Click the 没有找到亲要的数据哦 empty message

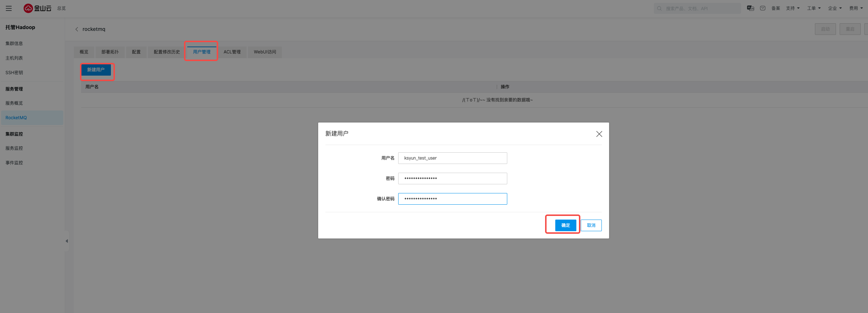click(497, 100)
